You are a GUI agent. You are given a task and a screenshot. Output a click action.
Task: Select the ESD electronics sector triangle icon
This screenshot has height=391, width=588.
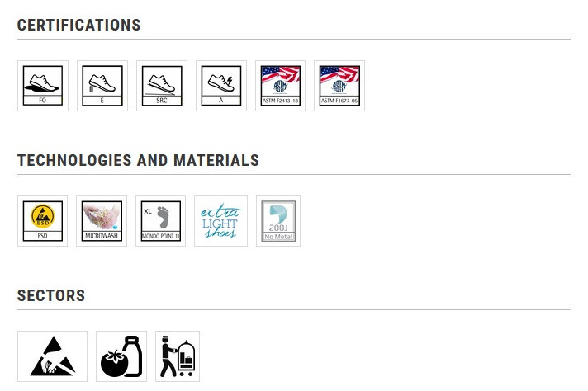click(x=53, y=356)
